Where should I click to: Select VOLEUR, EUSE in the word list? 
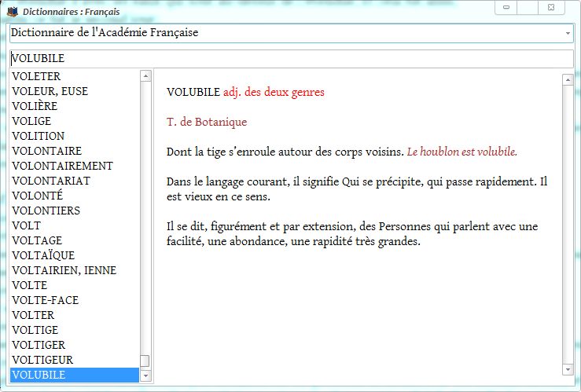[x=75, y=91]
